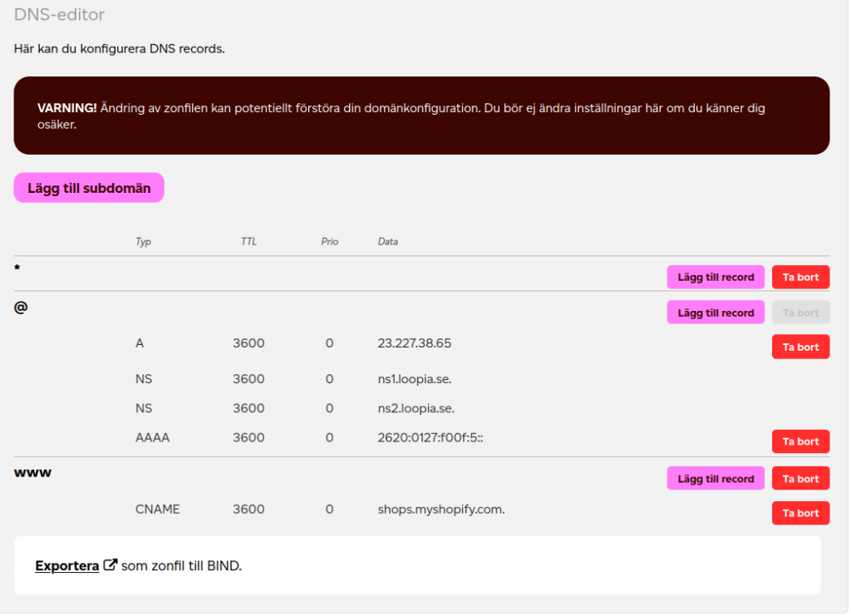Click the A record's IP address 23.227.38.65
The image size is (851, 616).
[414, 342]
